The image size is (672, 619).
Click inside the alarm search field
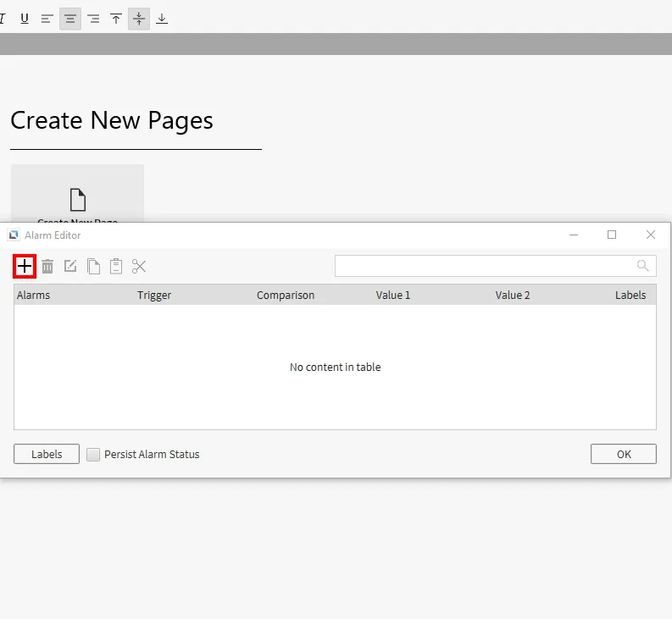483,266
